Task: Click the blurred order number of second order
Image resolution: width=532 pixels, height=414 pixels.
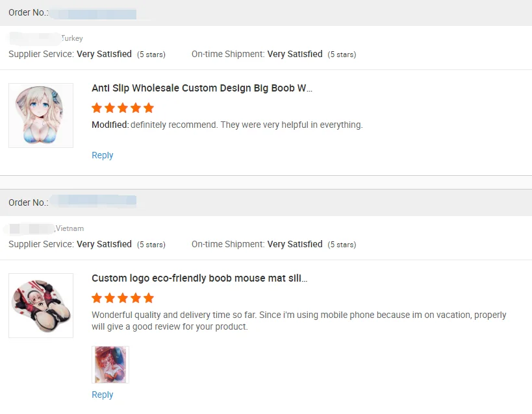Action: [94, 201]
